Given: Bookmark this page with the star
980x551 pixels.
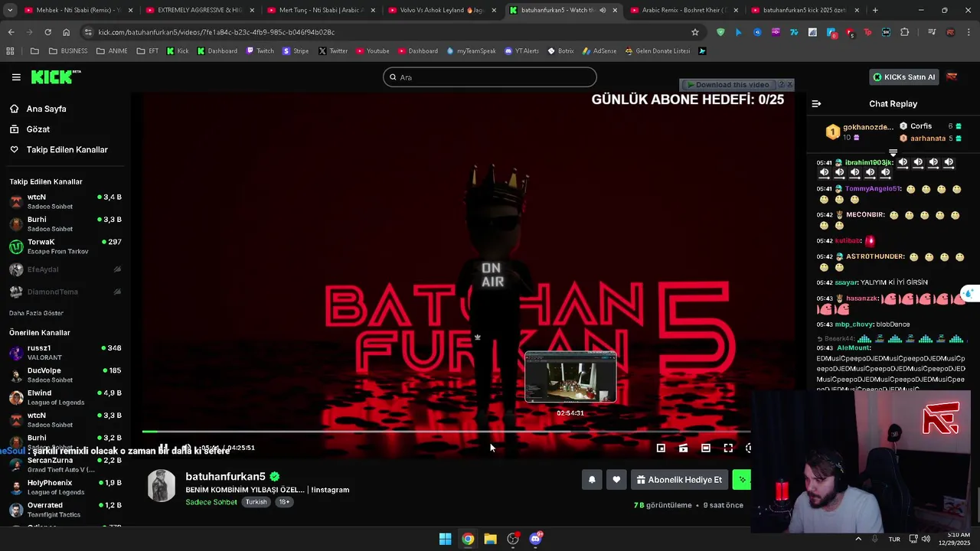Looking at the screenshot, I should coord(694,32).
